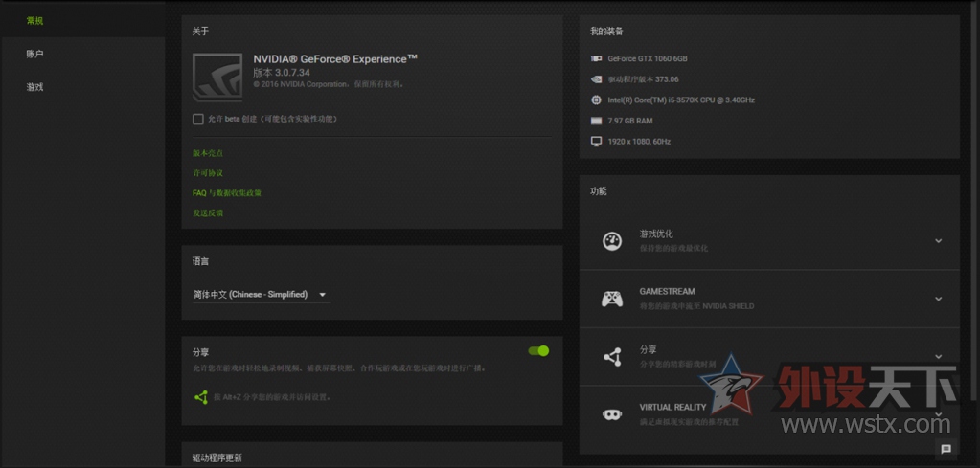This screenshot has height=468, width=980.
Task: Click the monitor icon beside 1920 x 1080
Action: (x=596, y=142)
